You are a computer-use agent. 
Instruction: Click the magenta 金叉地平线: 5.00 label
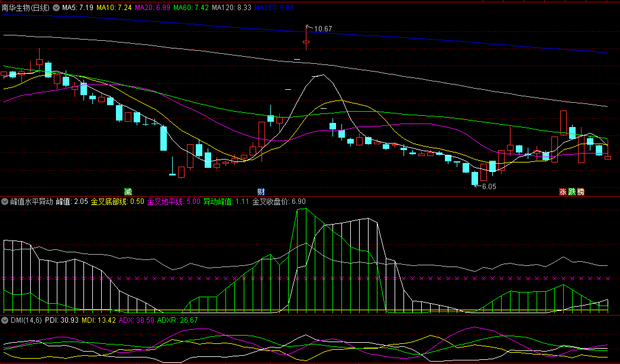[173, 201]
